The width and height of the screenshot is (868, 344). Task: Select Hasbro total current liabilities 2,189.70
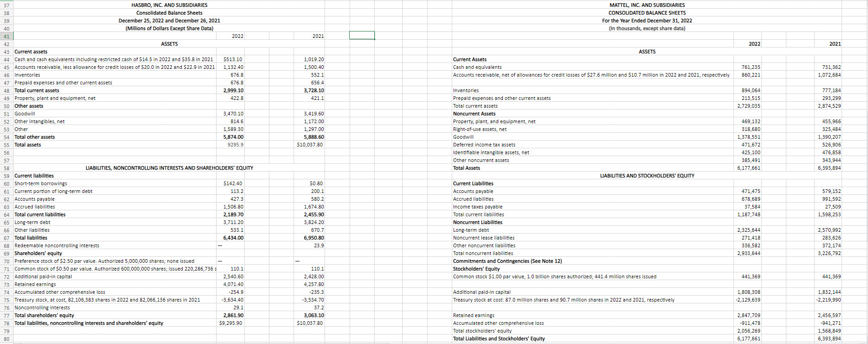point(233,214)
